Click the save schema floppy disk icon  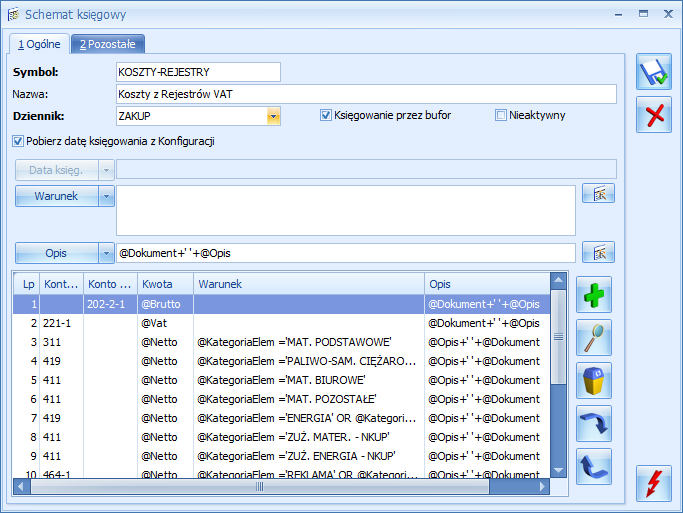click(x=654, y=72)
